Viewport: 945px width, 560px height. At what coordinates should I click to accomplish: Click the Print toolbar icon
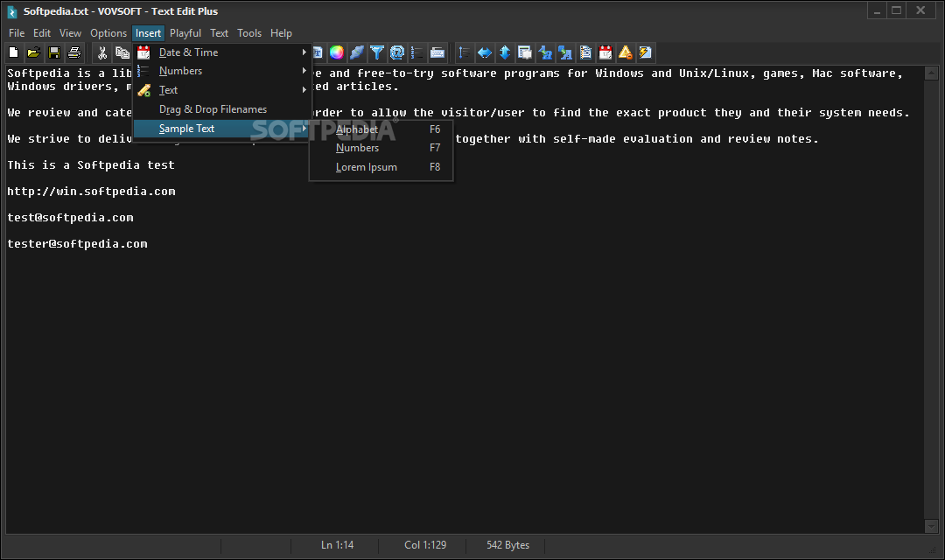pyautogui.click(x=74, y=53)
